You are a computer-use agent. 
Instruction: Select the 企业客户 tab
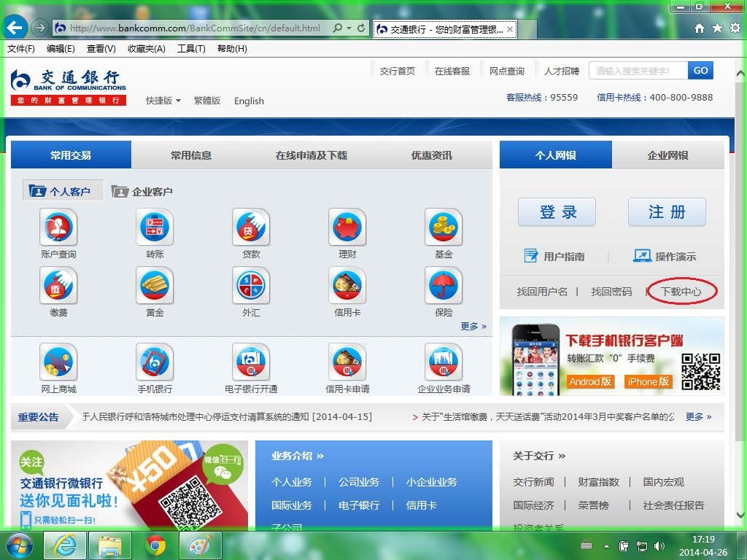[142, 192]
